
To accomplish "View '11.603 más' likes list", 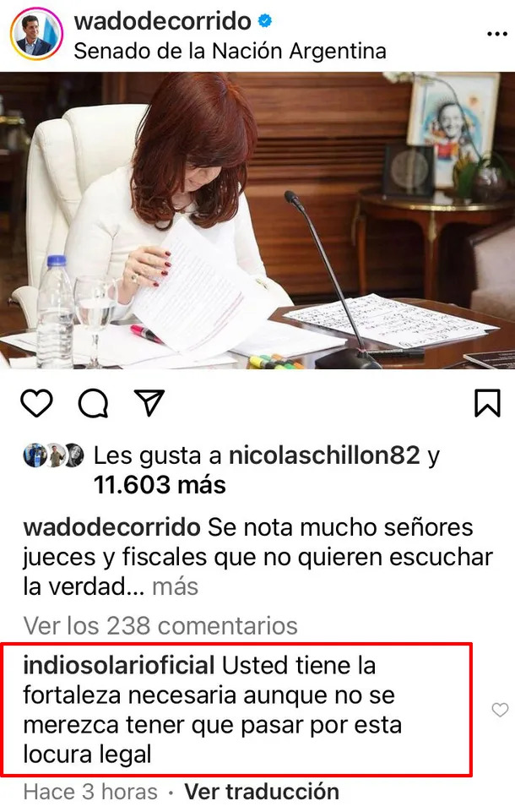I will coord(160,485).
